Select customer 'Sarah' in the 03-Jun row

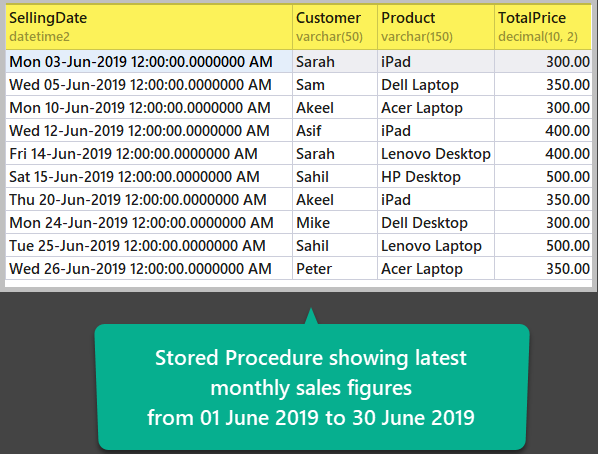pos(335,61)
